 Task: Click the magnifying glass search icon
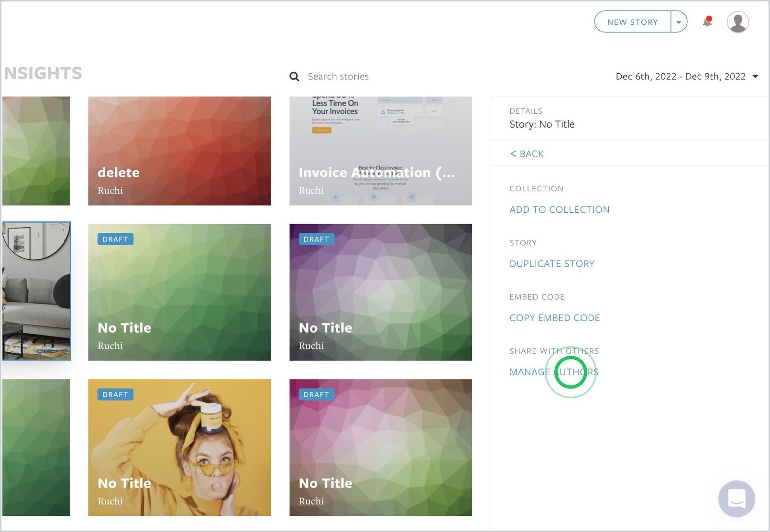(x=294, y=76)
